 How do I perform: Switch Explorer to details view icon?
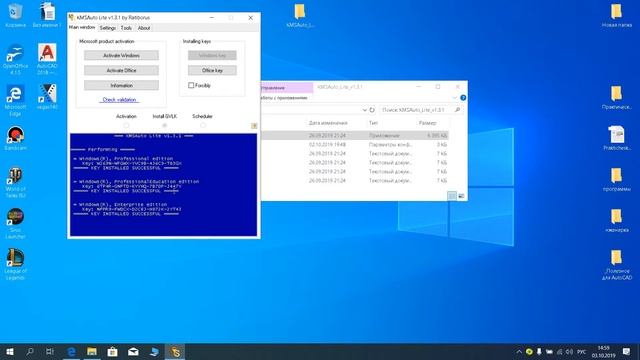pos(452,196)
